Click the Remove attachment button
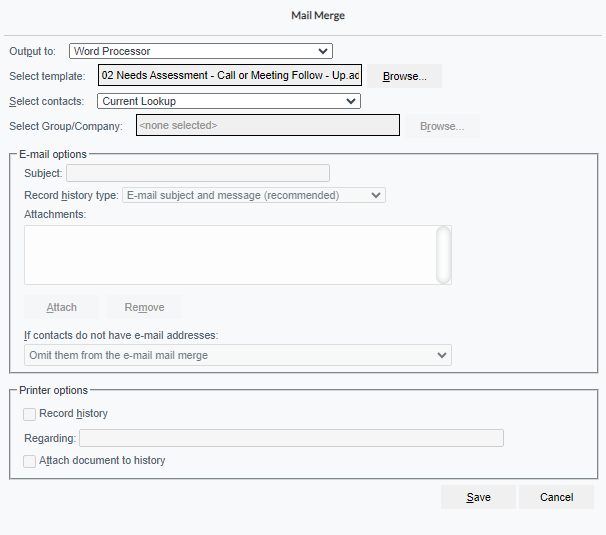 pyautogui.click(x=144, y=307)
